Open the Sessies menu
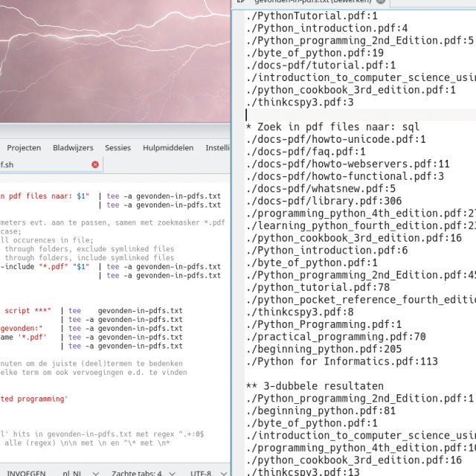Viewport: 476px width, 476px height. click(x=118, y=148)
